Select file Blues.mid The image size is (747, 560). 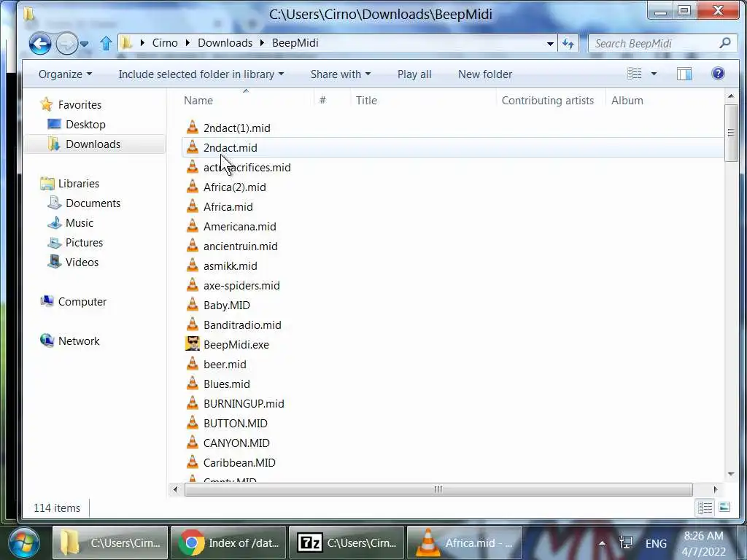point(226,384)
